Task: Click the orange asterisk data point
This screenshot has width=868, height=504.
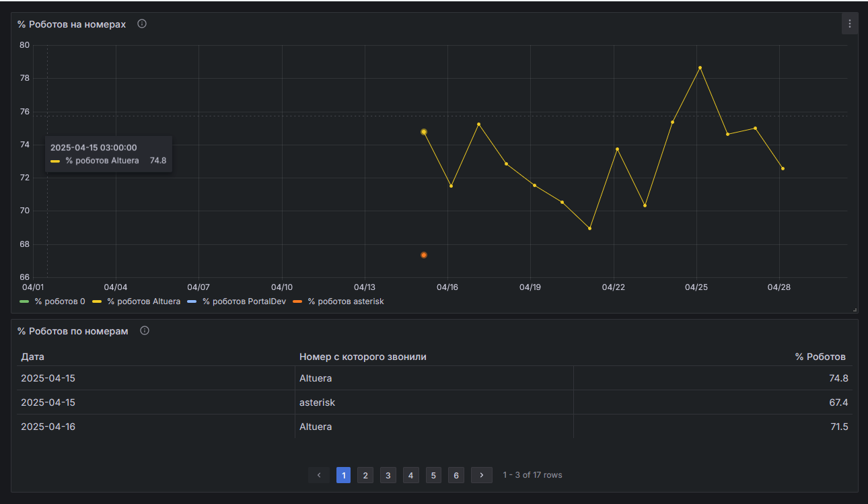Action: (x=424, y=255)
